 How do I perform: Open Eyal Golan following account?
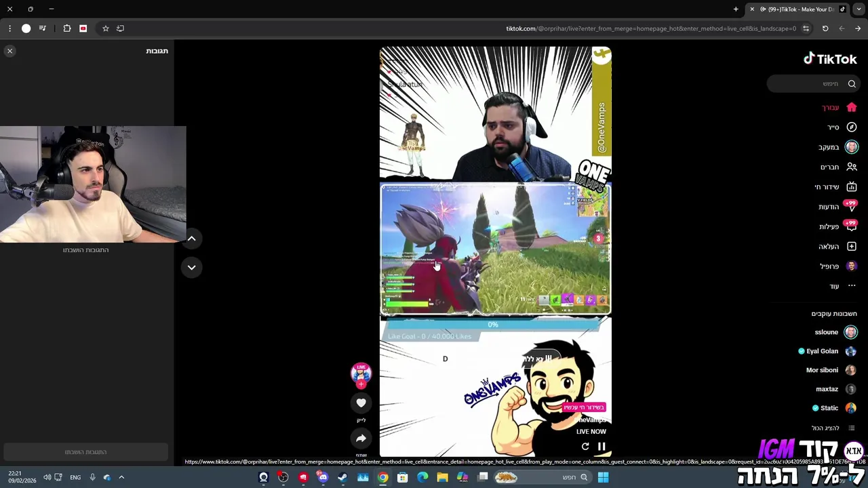click(x=828, y=351)
